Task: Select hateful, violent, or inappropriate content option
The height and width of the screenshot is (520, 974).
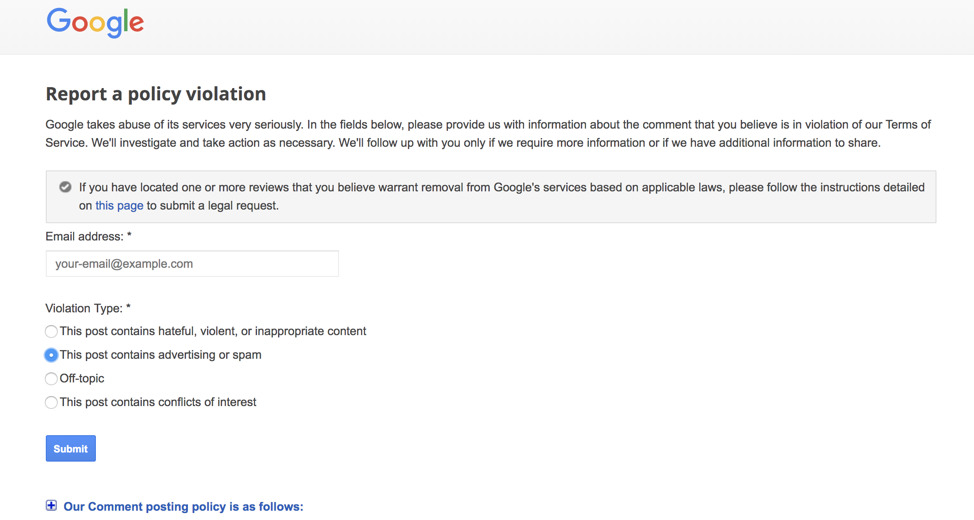Action: click(x=51, y=332)
